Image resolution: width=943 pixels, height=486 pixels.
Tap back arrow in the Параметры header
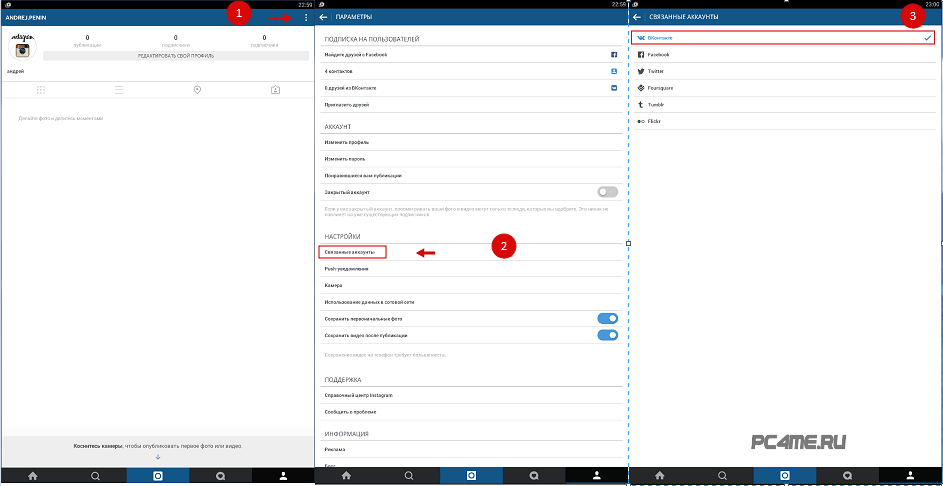[323, 18]
